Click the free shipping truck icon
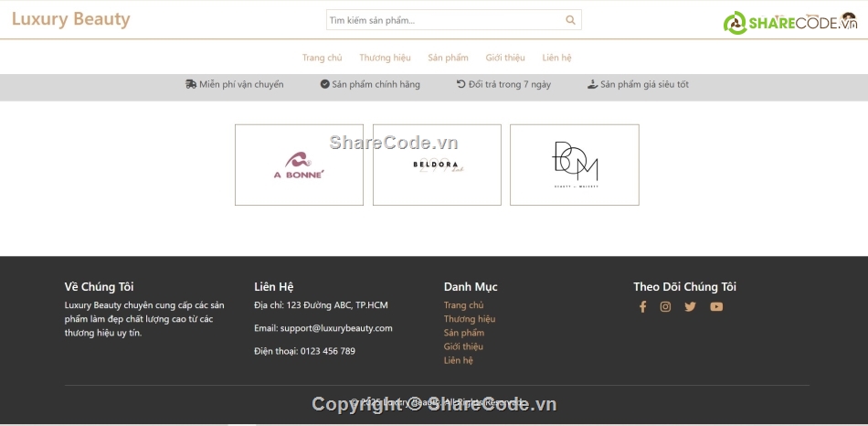The width and height of the screenshot is (868, 426). 191,84
